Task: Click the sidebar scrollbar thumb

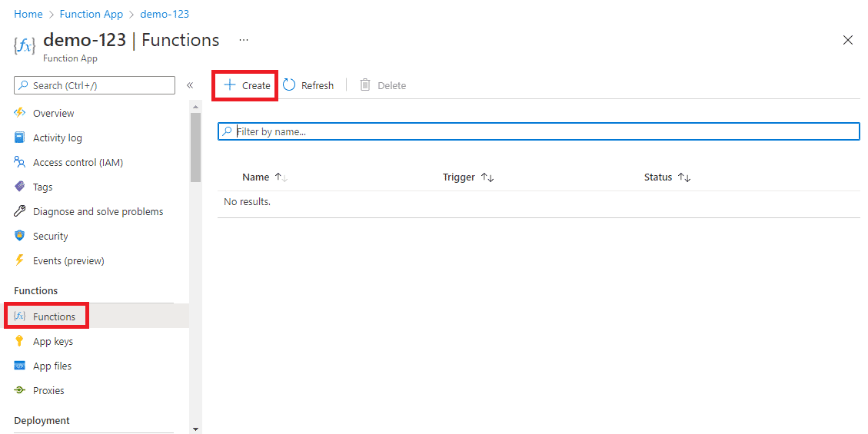Action: pyautogui.click(x=195, y=147)
